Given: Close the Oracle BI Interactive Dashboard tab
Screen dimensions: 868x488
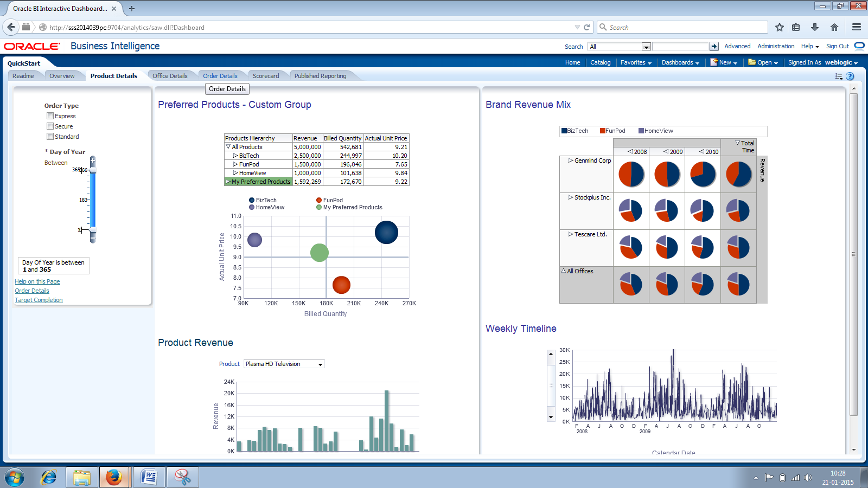Looking at the screenshot, I should pos(114,9).
